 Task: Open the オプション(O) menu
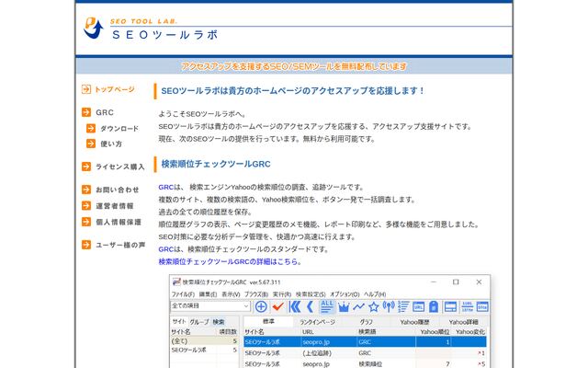coord(345,294)
